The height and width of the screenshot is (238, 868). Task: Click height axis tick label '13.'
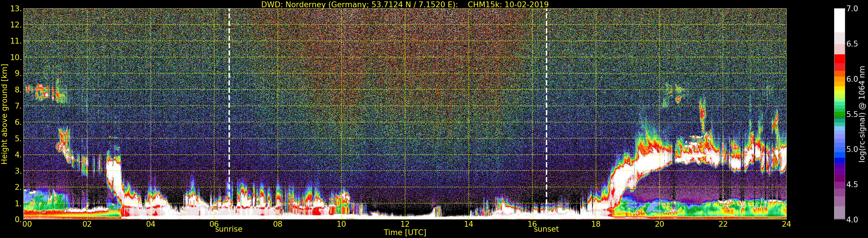tap(16, 9)
